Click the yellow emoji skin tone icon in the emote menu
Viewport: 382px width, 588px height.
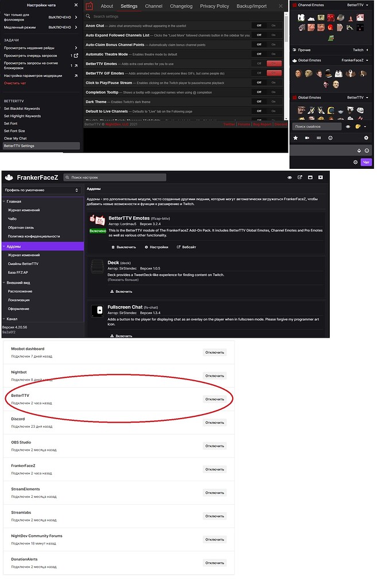[358, 127]
